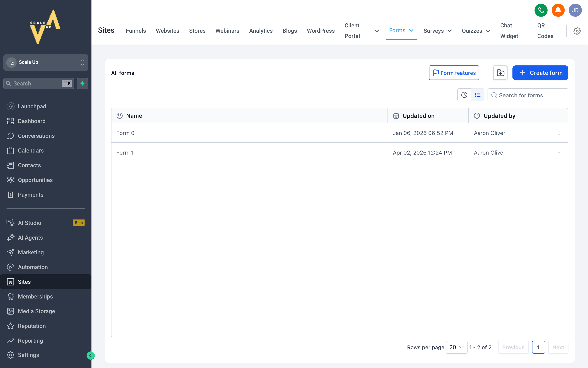Open AI Studio beta in sidebar
Image resolution: width=588 pixels, height=368 pixels.
tap(46, 223)
